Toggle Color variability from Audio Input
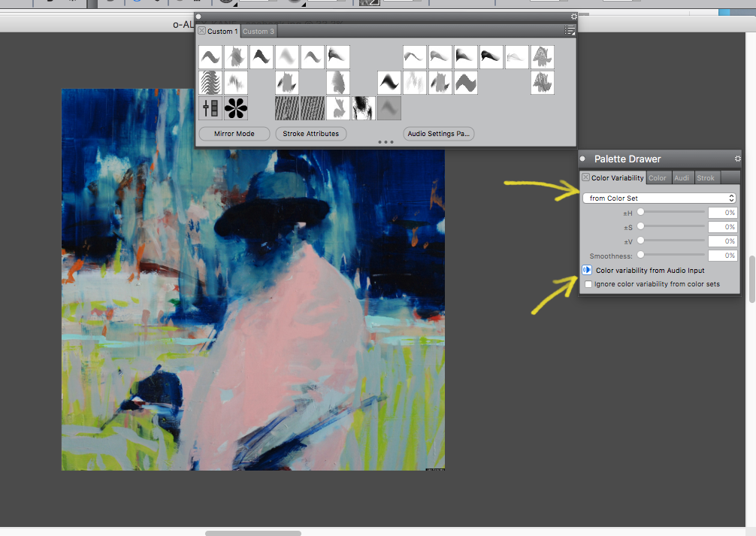The height and width of the screenshot is (536, 756). (x=587, y=270)
